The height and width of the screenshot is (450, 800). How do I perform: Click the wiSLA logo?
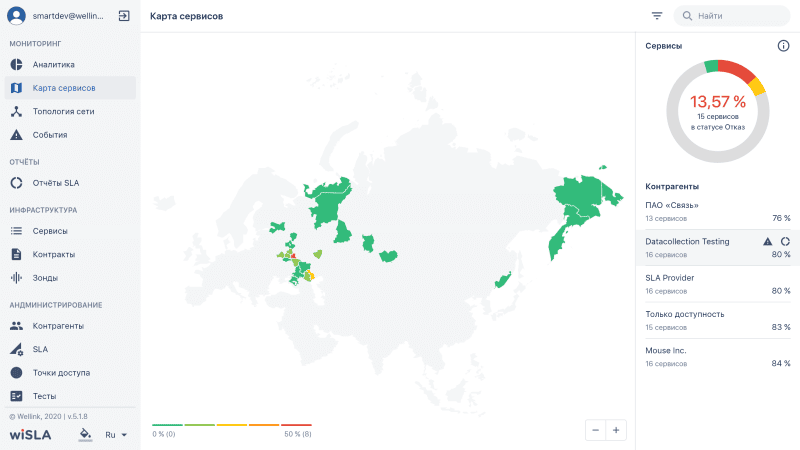click(x=30, y=435)
